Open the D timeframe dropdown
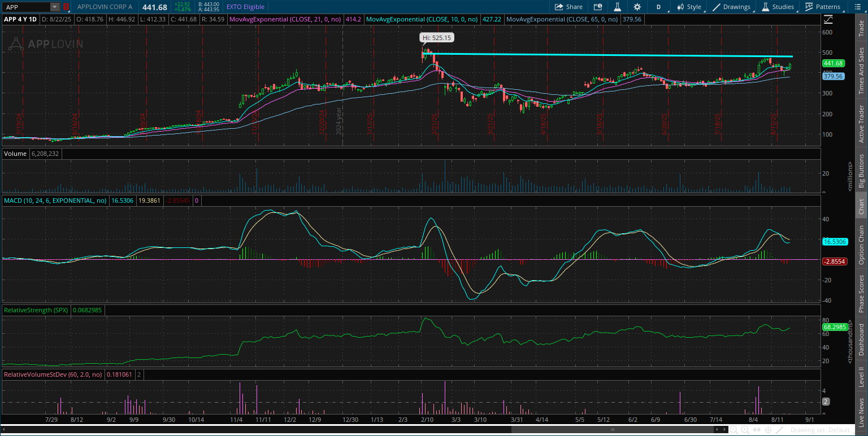This screenshot has width=868, height=436. click(x=658, y=7)
